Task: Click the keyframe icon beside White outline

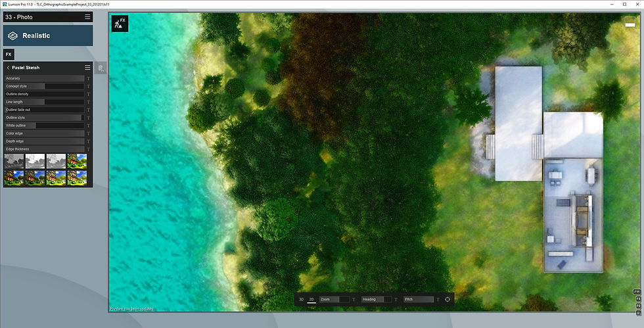Action: [88, 126]
